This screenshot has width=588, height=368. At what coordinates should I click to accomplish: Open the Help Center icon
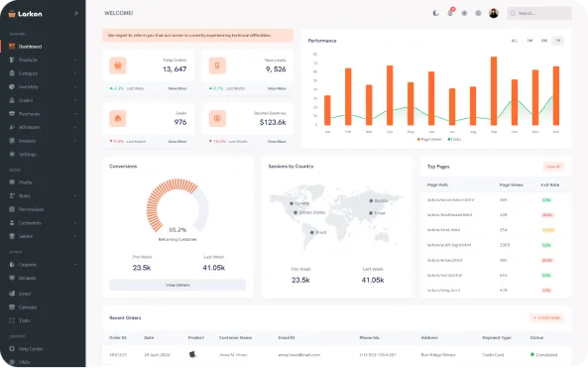[12, 348]
